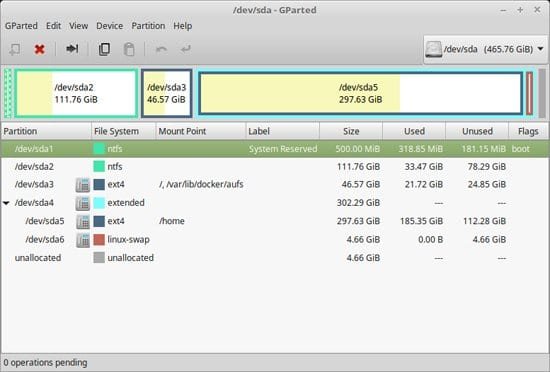Click the '302.29 GiB' size cell
Screen dimensions: 550x372
358,203
